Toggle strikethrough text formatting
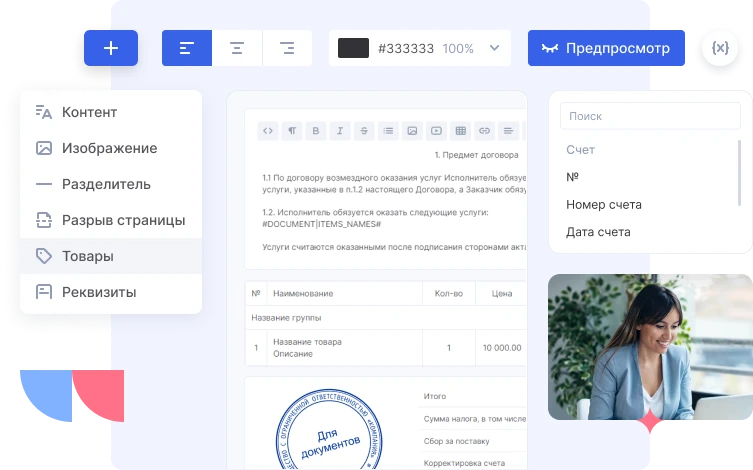Viewport: 753px width, 470px height. [364, 131]
